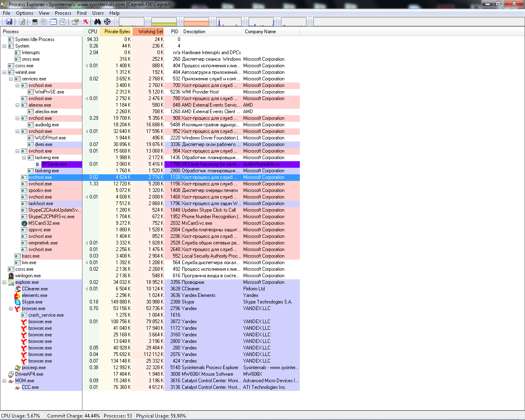Open the CPU usage history graph

(x=131, y=22)
